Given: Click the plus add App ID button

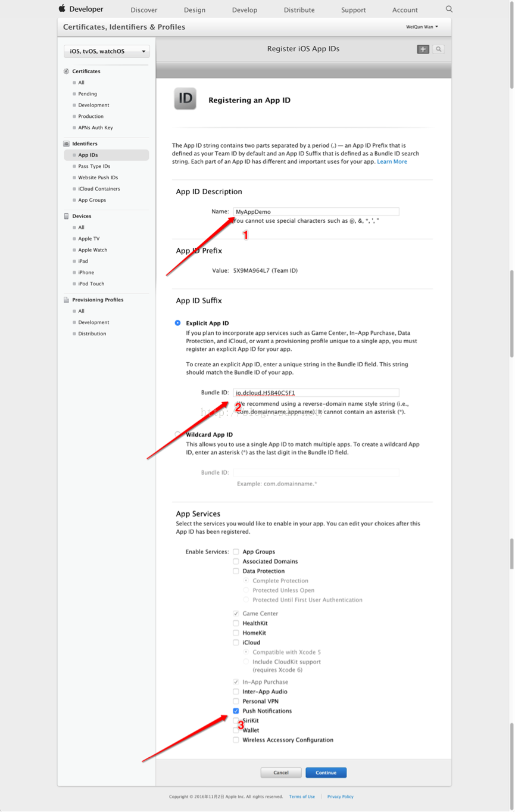Looking at the screenshot, I should pos(423,49).
